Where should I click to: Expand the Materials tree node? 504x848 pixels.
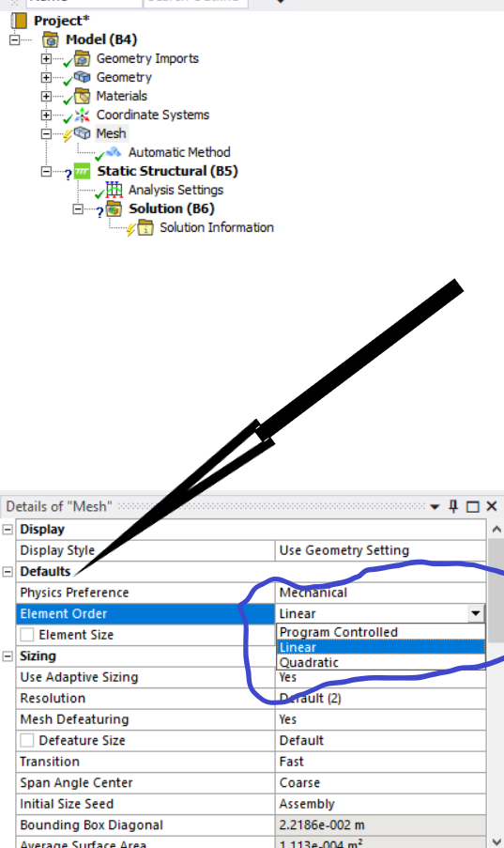47,97
